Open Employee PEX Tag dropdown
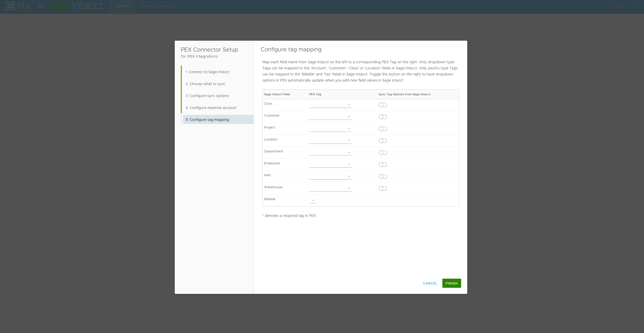This screenshot has height=333, width=644. 330,165
